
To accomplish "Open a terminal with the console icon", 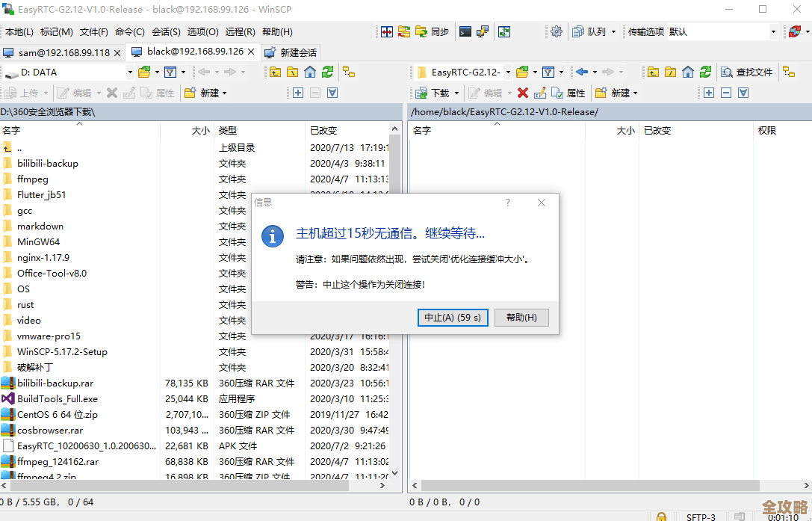I will tap(466, 31).
